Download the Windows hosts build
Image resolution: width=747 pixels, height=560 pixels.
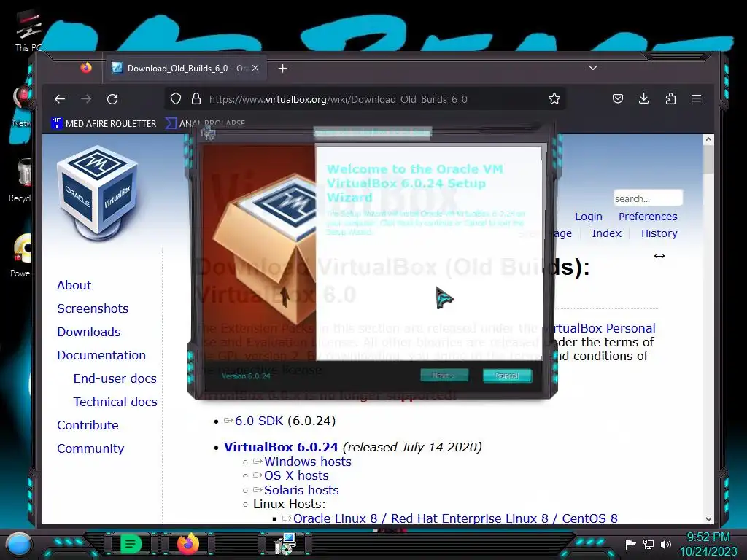(x=308, y=462)
